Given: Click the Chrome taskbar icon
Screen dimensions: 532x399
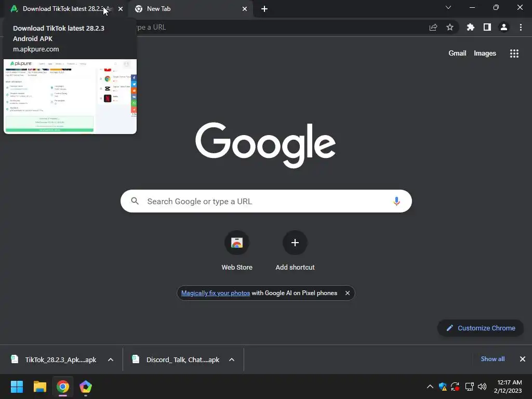Looking at the screenshot, I should pyautogui.click(x=63, y=387).
